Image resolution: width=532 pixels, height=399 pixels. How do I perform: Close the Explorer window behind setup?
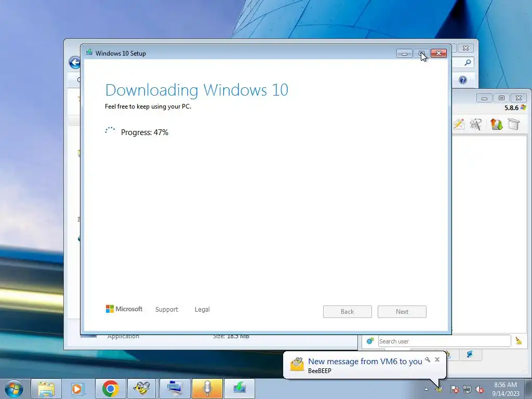pyautogui.click(x=466, y=48)
